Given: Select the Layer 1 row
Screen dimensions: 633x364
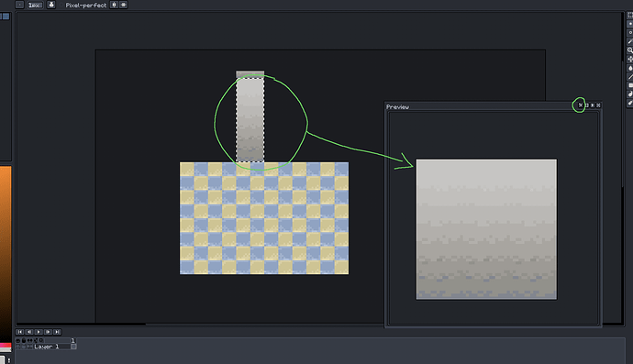Looking at the screenshot, I should 51,347.
